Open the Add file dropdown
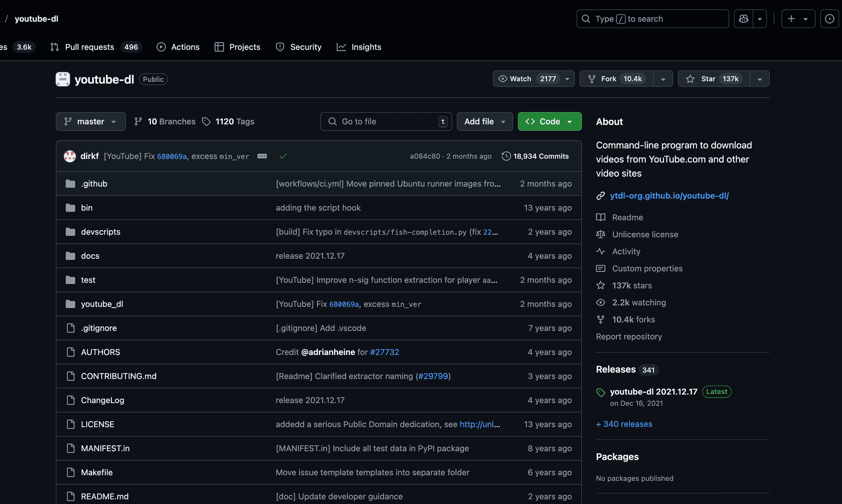The height and width of the screenshot is (504, 842). coord(485,121)
